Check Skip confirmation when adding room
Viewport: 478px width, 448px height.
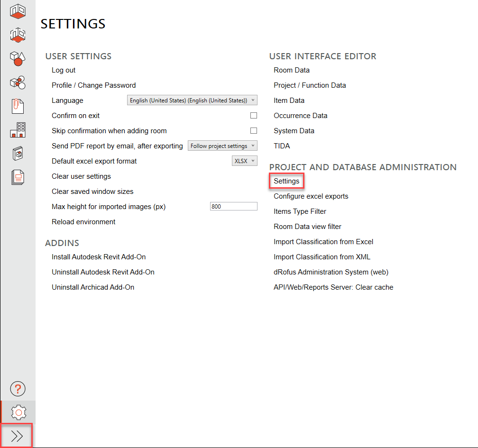254,130
